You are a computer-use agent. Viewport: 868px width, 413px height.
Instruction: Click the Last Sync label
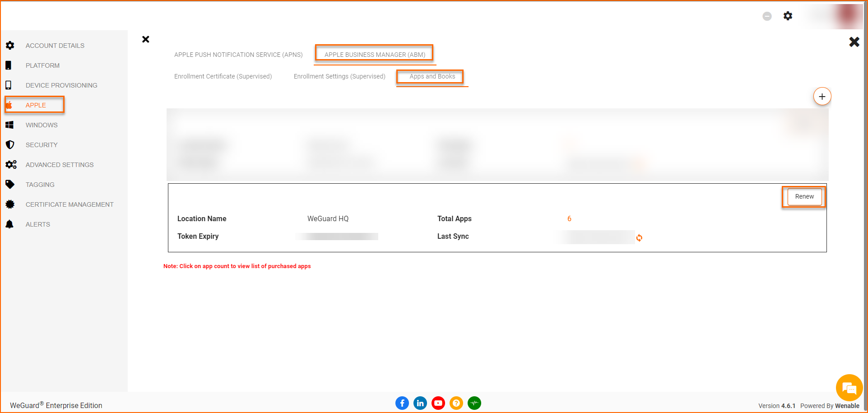click(x=453, y=237)
